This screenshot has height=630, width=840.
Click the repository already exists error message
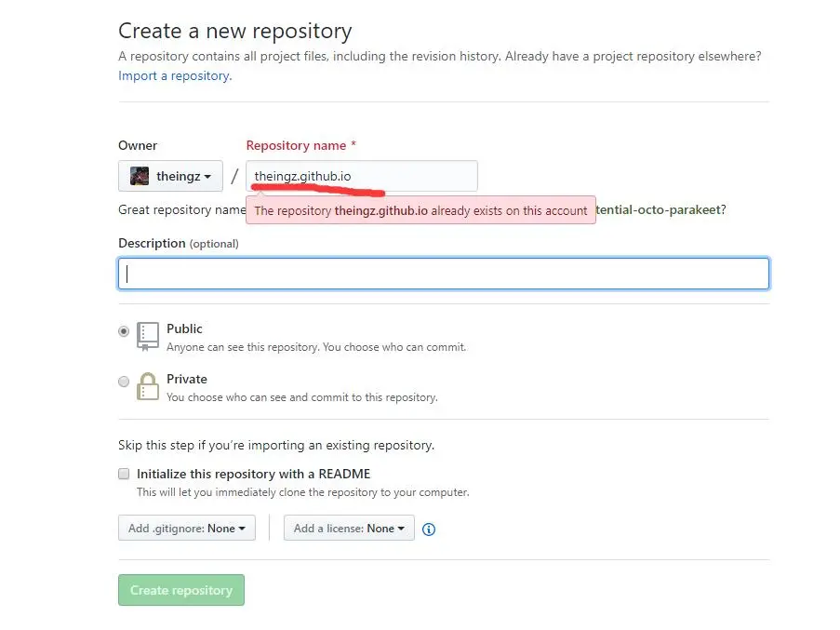(x=420, y=210)
